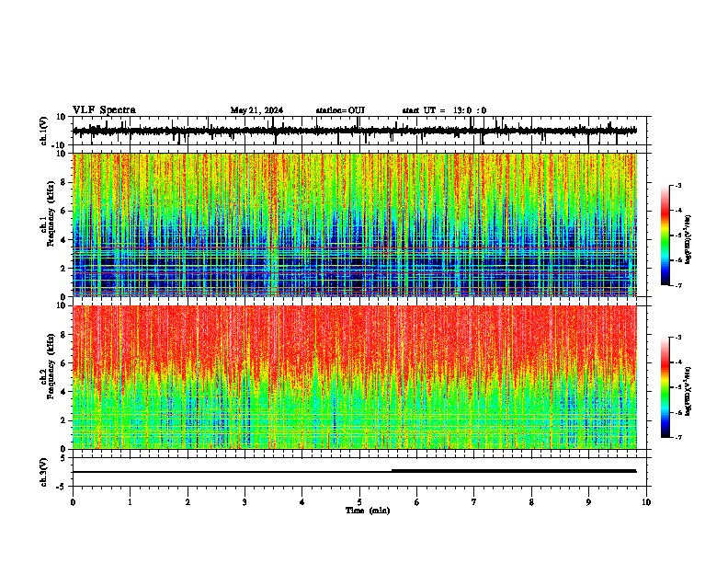The width and height of the screenshot is (728, 563).
Task: Click the "4" kHz tick on ch.1 frequency axis
Action: tap(63, 240)
